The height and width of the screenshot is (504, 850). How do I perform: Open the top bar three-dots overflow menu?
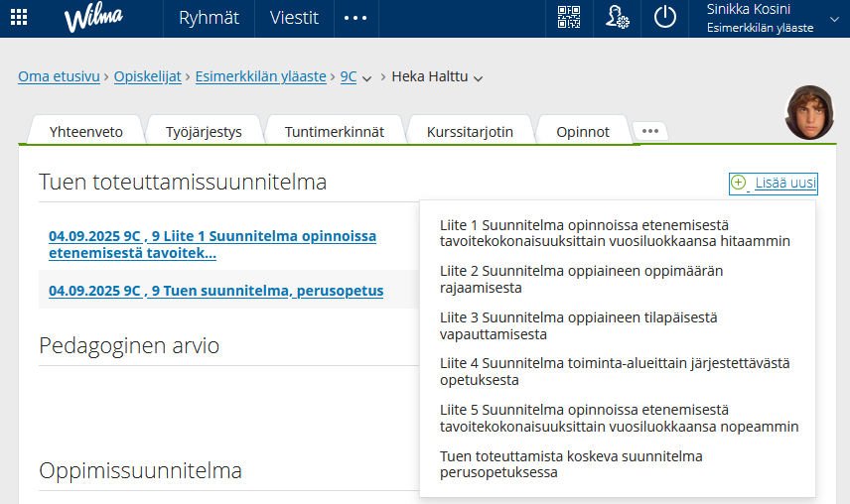(355, 18)
